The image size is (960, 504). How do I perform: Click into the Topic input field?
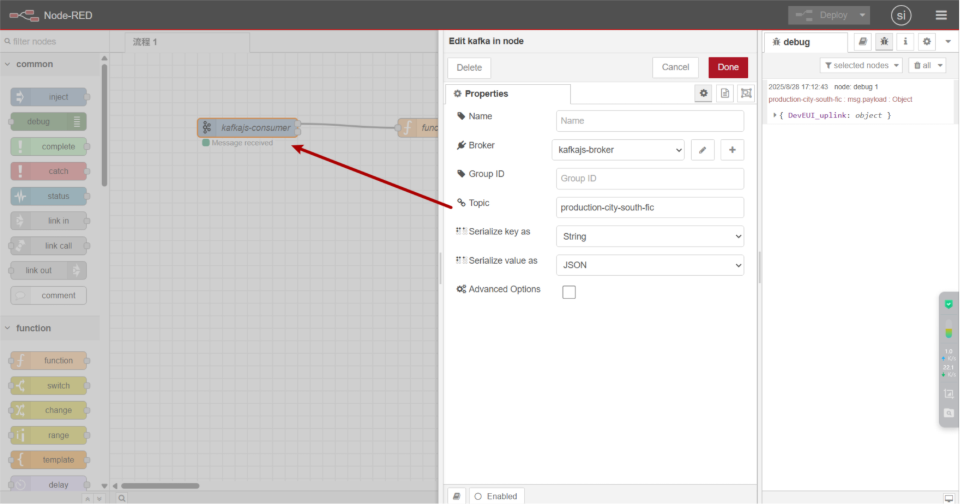point(650,207)
